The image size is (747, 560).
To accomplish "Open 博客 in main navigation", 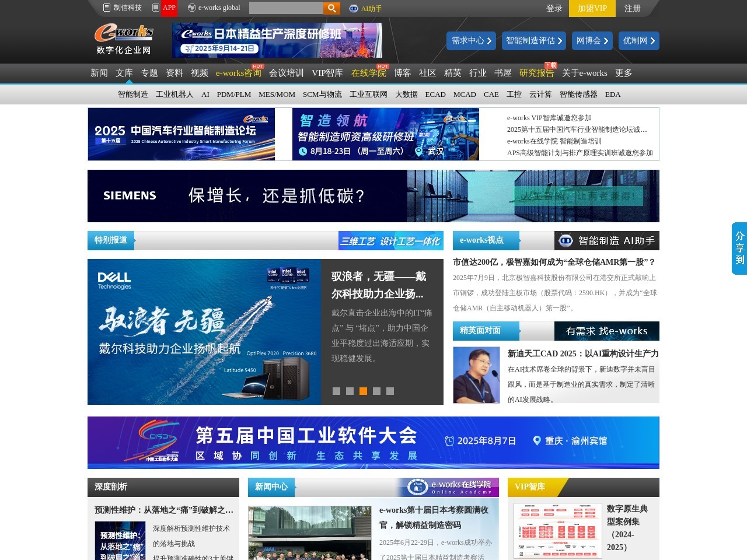I will pos(403,73).
